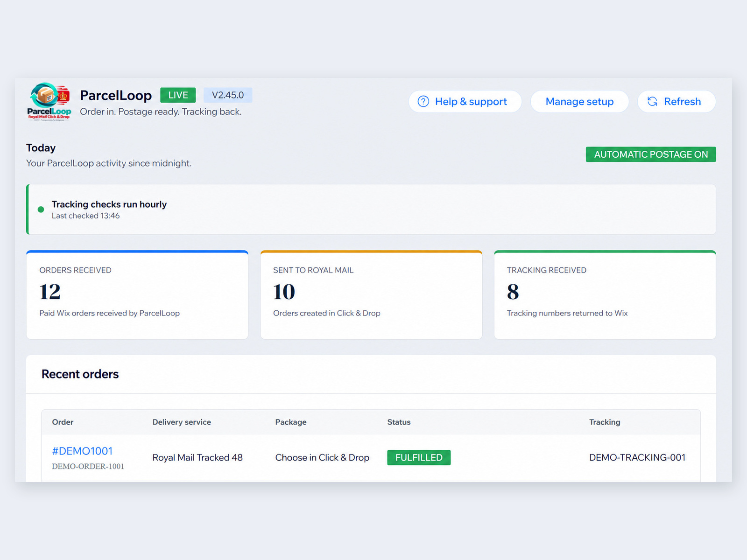Click the orders received count 12

coord(50,292)
